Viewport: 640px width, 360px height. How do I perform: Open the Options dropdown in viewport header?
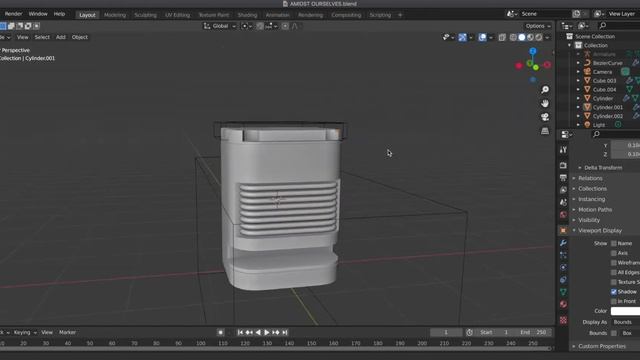538,26
